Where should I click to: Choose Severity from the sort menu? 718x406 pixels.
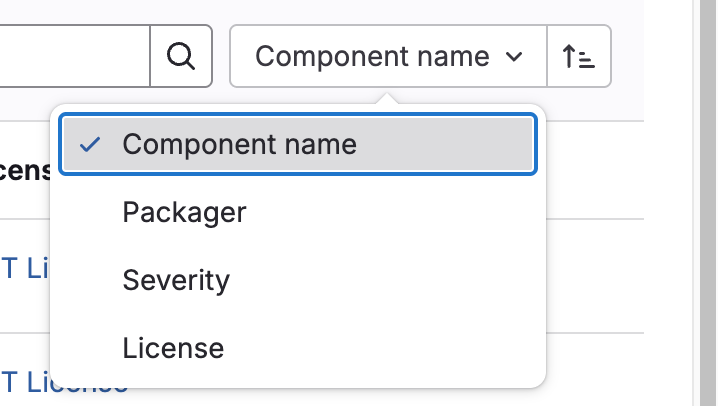coord(298,280)
